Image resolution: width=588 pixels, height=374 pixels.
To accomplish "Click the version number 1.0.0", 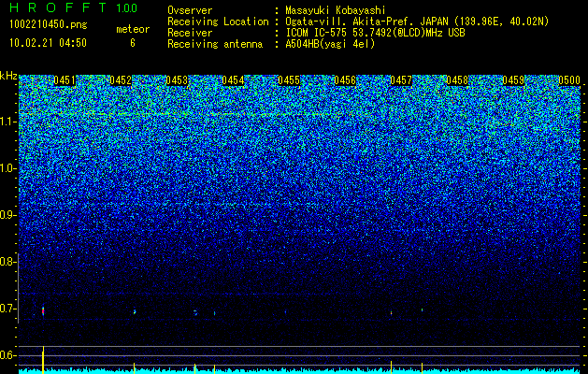I will tap(127, 7).
